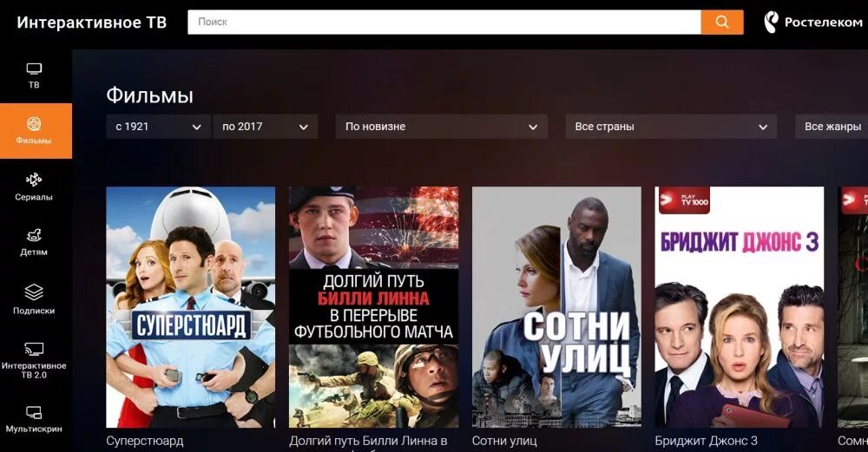Open the 'По новизне' sort dropdown
868x452 pixels.
(441, 127)
